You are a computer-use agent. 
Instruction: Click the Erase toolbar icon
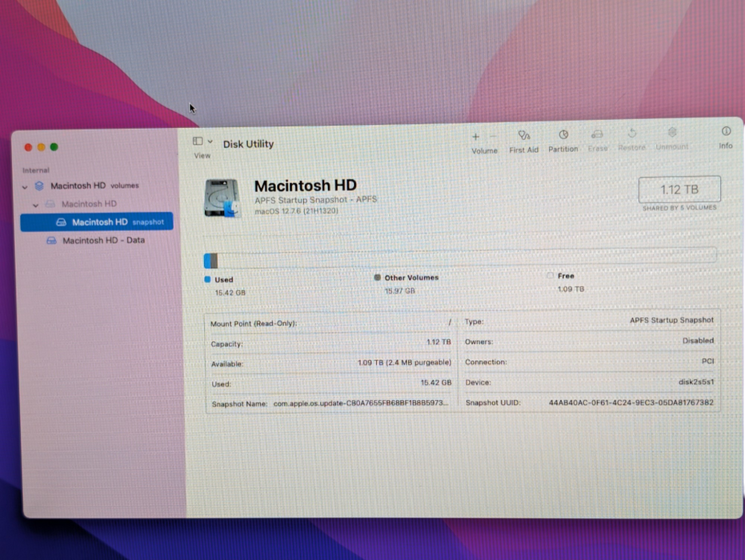point(597,135)
